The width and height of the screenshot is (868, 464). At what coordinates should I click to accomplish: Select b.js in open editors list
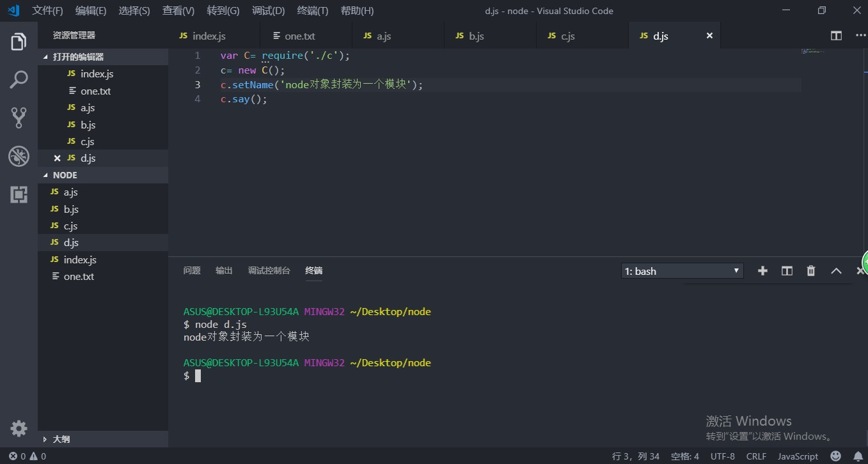103,125
